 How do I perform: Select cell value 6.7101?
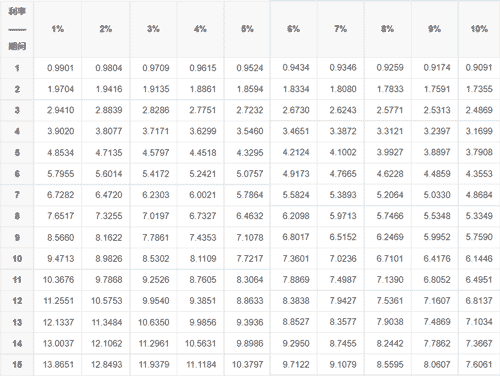point(390,258)
